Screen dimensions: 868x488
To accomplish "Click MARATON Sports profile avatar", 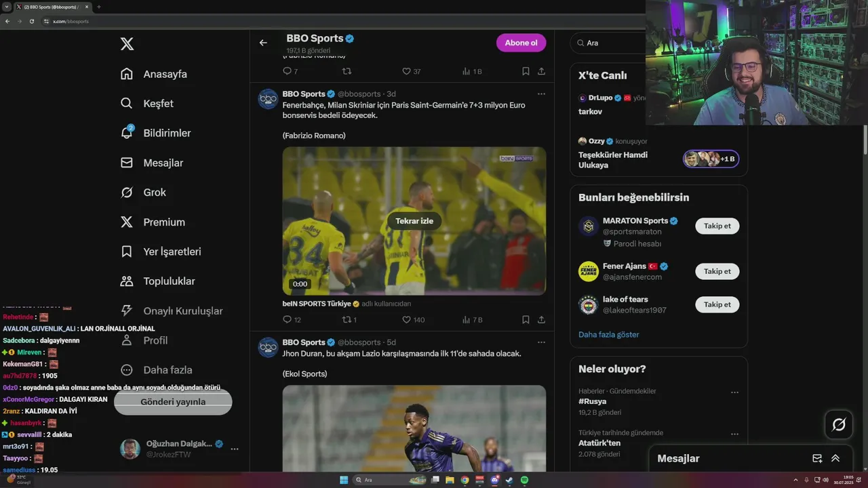I will pyautogui.click(x=588, y=226).
